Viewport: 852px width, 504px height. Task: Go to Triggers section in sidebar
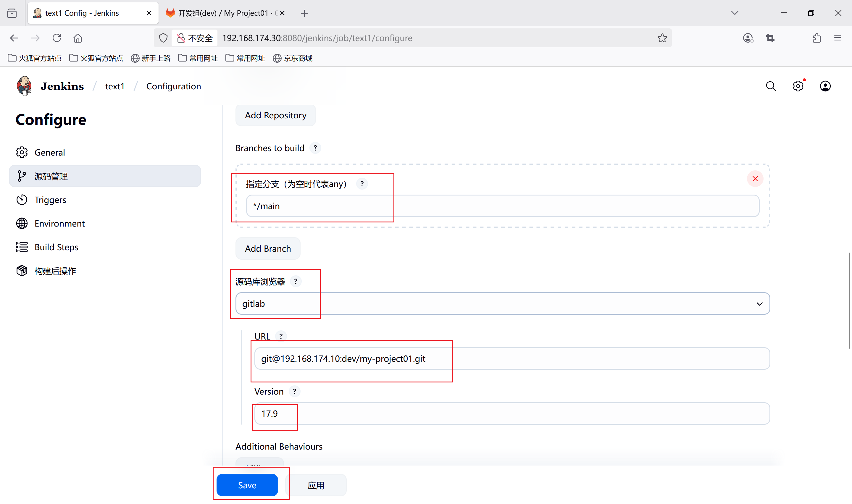point(50,200)
